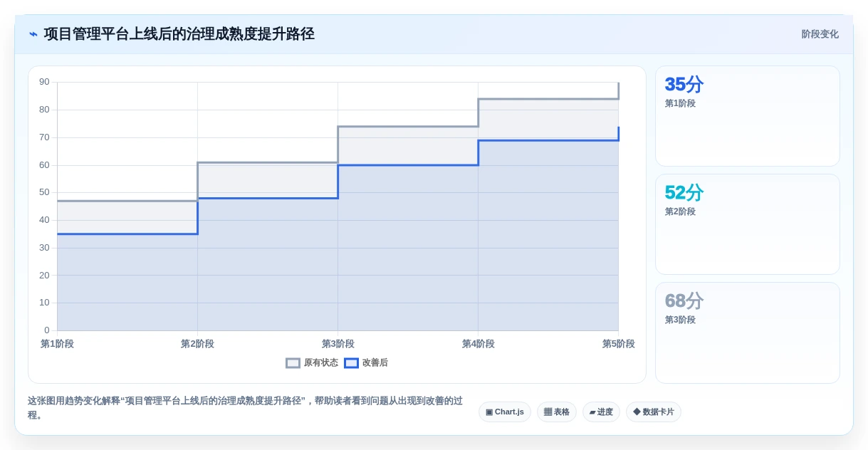
Task: Click the 进度 tag chip
Action: (x=601, y=412)
